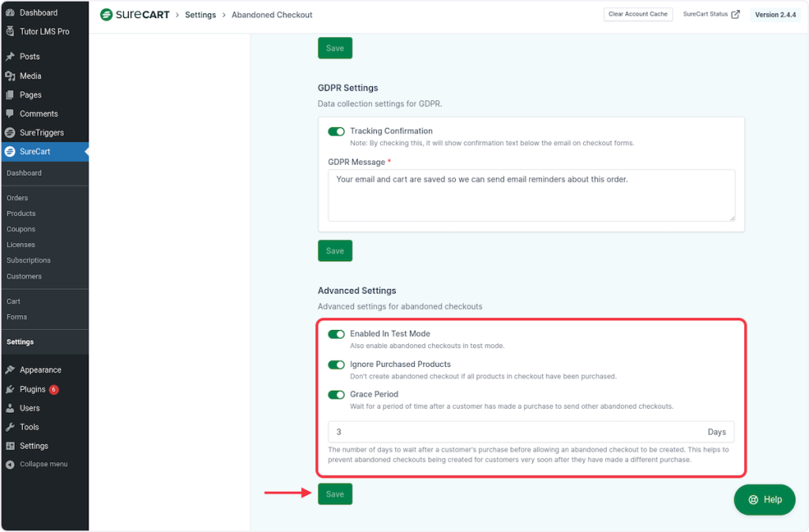Image resolution: width=809 pixels, height=532 pixels.
Task: Select the Tools wrench icon
Action: pyautogui.click(x=10, y=427)
